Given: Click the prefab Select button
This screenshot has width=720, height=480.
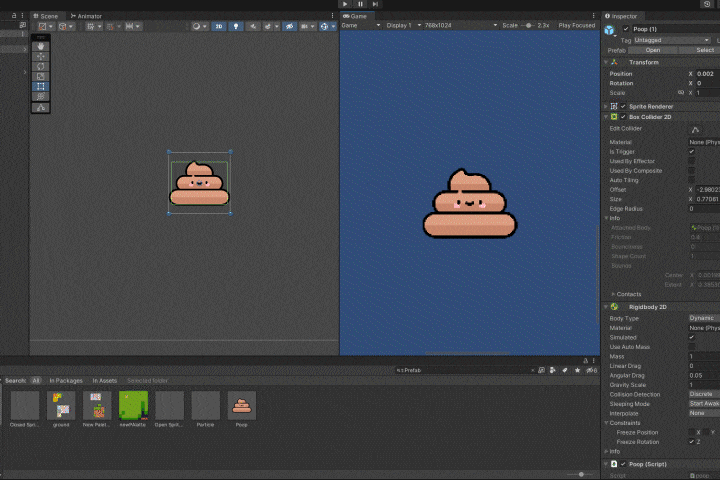Looking at the screenshot, I should point(700,50).
